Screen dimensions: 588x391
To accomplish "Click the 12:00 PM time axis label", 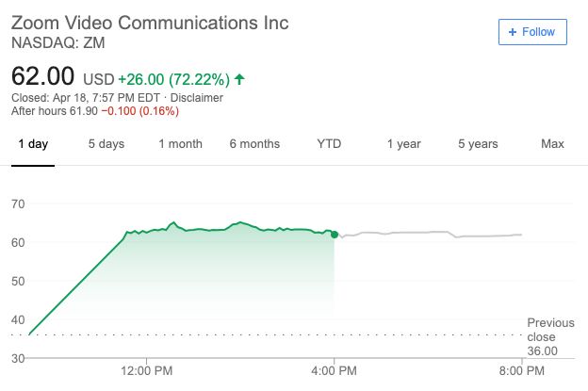I will [149, 371].
